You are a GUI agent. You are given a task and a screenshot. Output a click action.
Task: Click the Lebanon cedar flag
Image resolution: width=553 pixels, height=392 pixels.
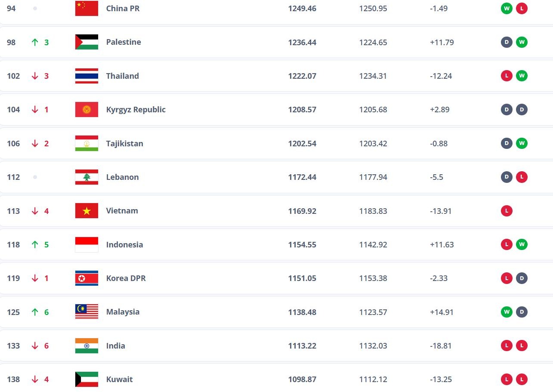[87, 177]
